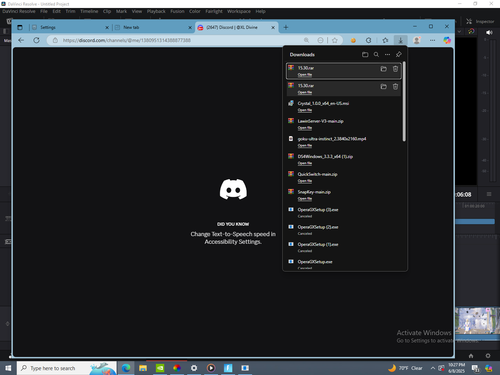Open the NVIDIA app from the taskbar
Screen dimensions: 500x375
(x=160, y=368)
